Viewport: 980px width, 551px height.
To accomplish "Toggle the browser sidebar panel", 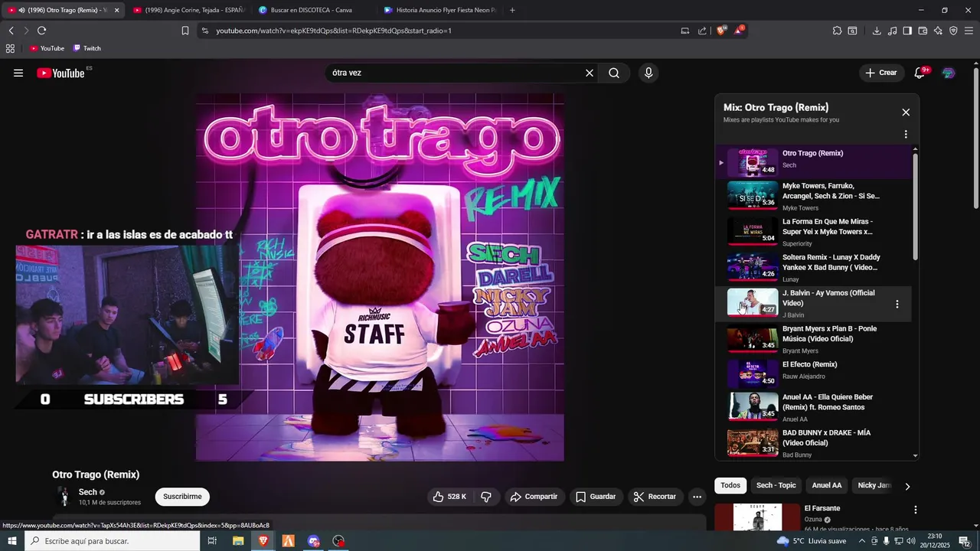I will [x=907, y=31].
